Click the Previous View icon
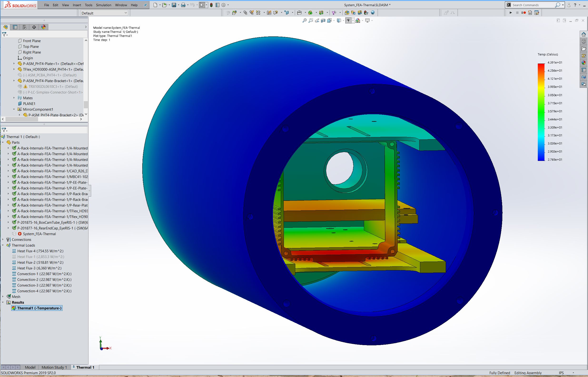This screenshot has width=588, height=377. (x=317, y=20)
